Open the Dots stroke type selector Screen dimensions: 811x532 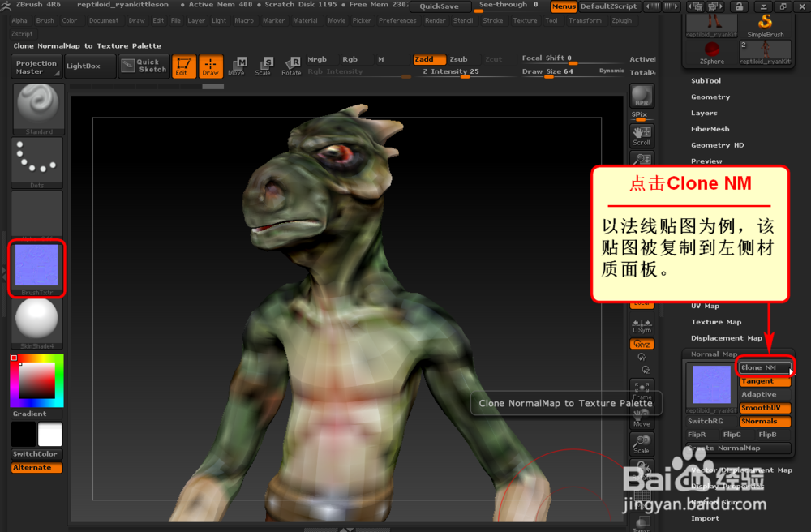pyautogui.click(x=37, y=162)
